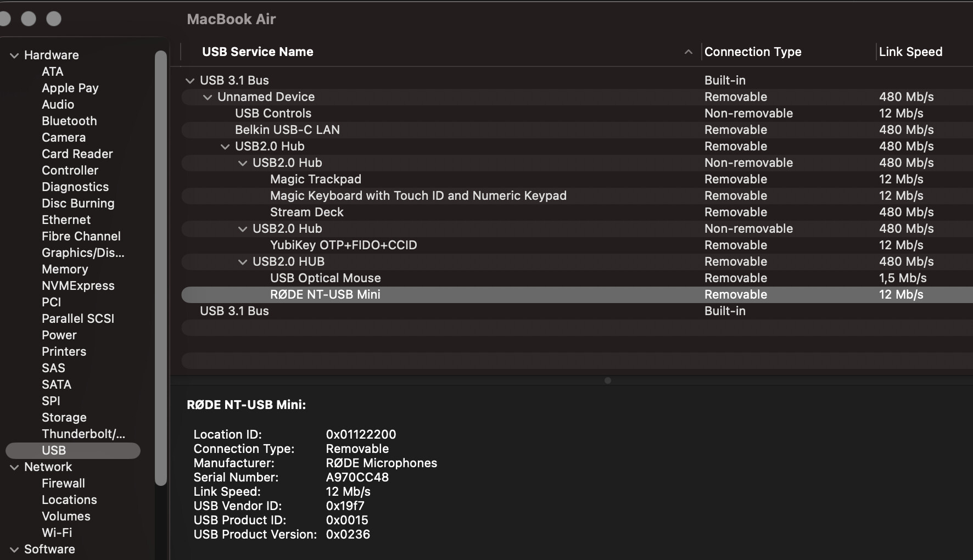Collapse the USB2.0 HUB containing Optical Mouse
The width and height of the screenshot is (973, 560).
click(243, 262)
